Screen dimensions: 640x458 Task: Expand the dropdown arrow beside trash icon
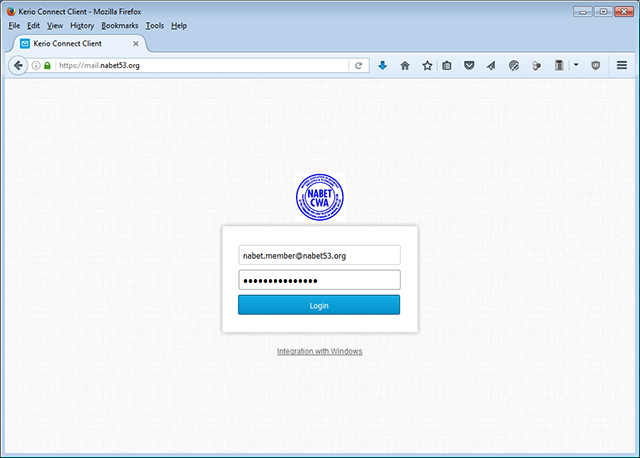[x=576, y=65]
